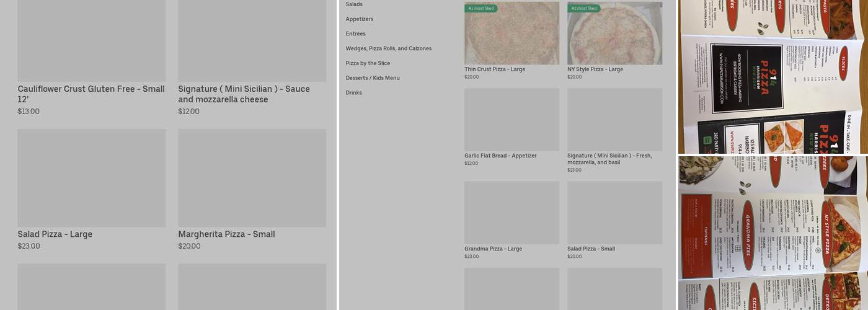Select Wedges, Pizza Rolls, and Calzones category
The height and width of the screenshot is (310, 868).
[389, 48]
